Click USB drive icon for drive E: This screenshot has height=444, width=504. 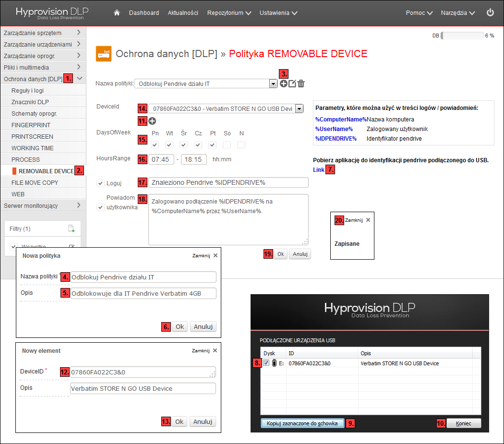(x=274, y=363)
